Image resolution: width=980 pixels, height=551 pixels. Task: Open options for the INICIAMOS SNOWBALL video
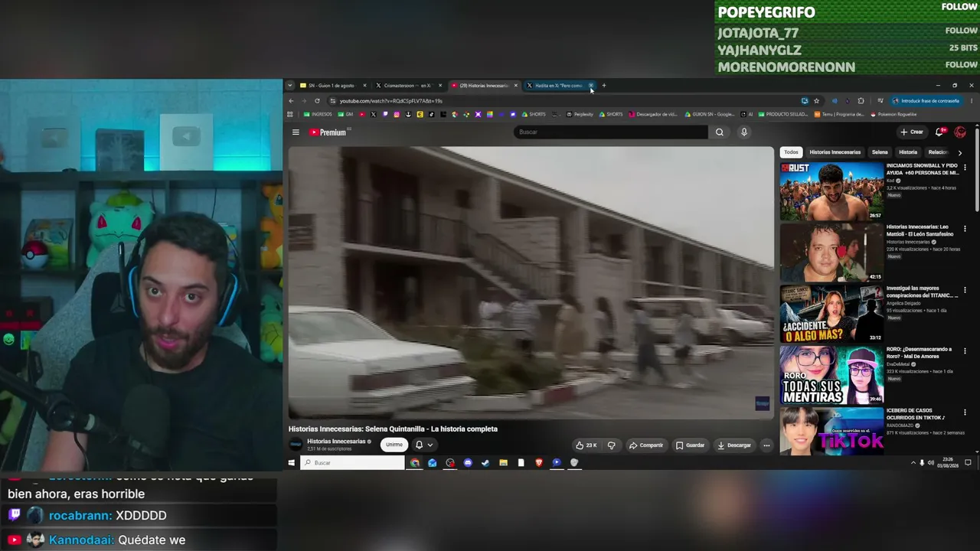(965, 168)
